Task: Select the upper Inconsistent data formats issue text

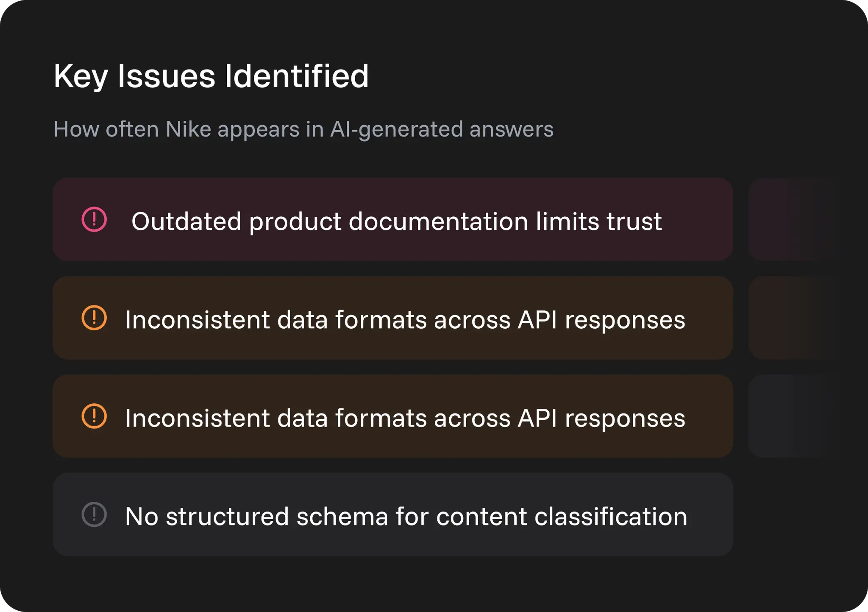Action: coord(405,319)
